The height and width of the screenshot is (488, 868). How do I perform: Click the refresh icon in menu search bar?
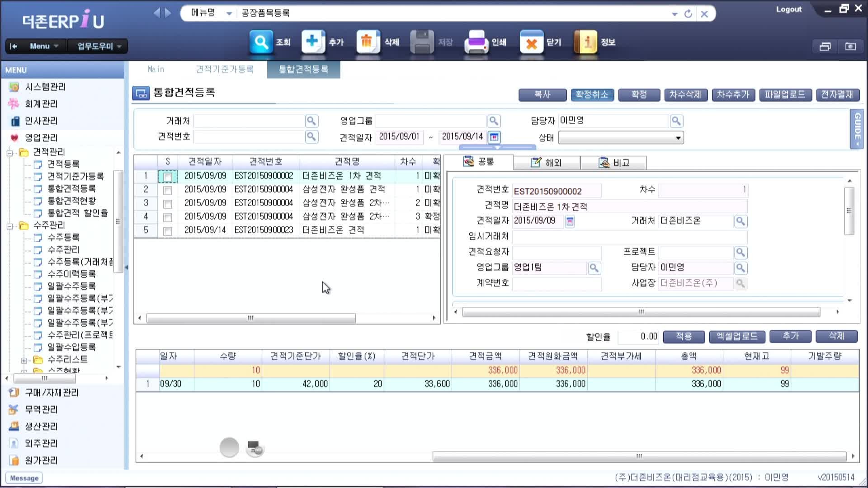pyautogui.click(x=688, y=14)
